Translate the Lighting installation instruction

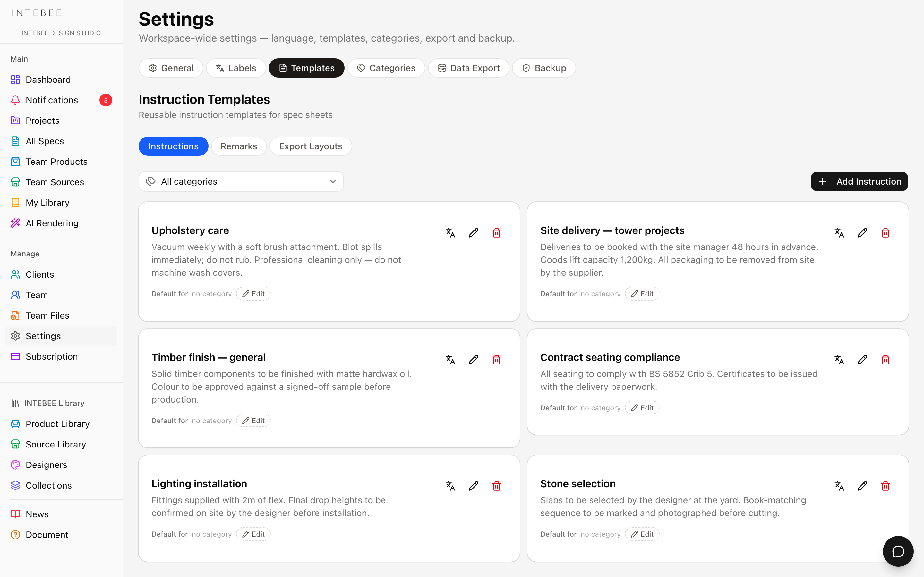450,486
